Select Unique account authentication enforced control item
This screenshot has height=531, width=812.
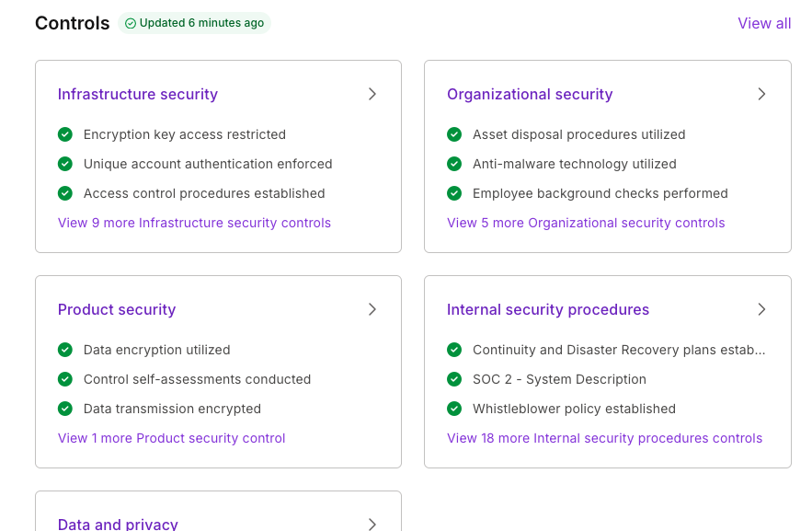pyautogui.click(x=208, y=164)
